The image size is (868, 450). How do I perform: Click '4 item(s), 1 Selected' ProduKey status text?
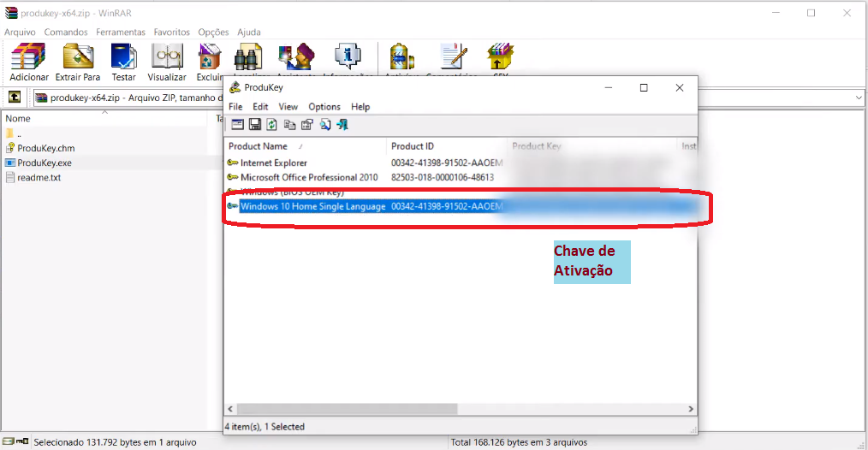[x=265, y=427]
